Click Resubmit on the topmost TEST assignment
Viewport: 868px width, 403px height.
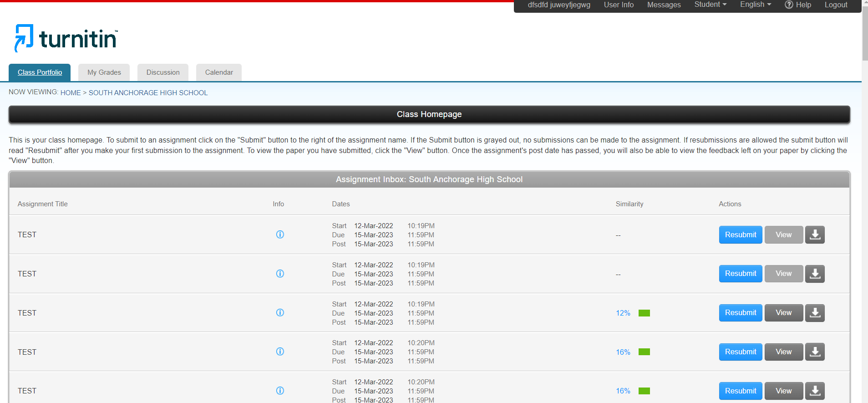741,235
